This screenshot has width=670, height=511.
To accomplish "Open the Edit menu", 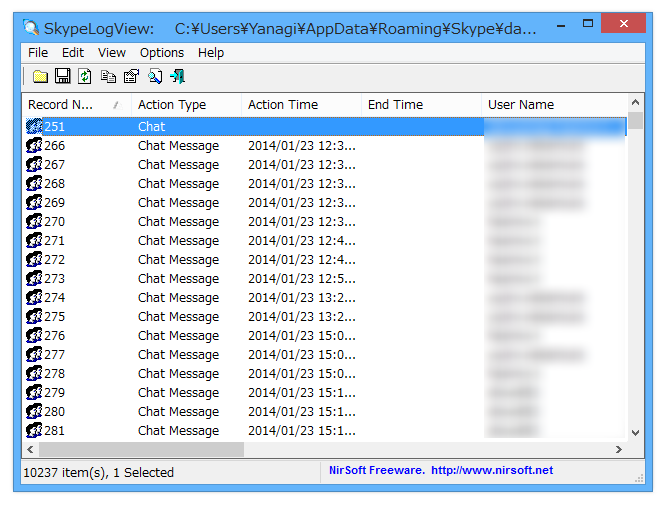I will tap(73, 53).
